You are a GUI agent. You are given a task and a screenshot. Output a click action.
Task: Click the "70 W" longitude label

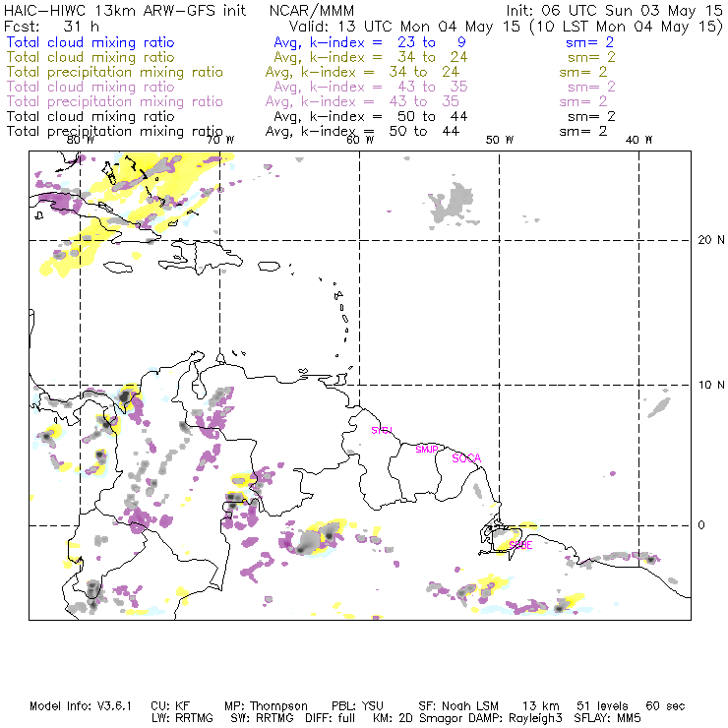[220, 140]
